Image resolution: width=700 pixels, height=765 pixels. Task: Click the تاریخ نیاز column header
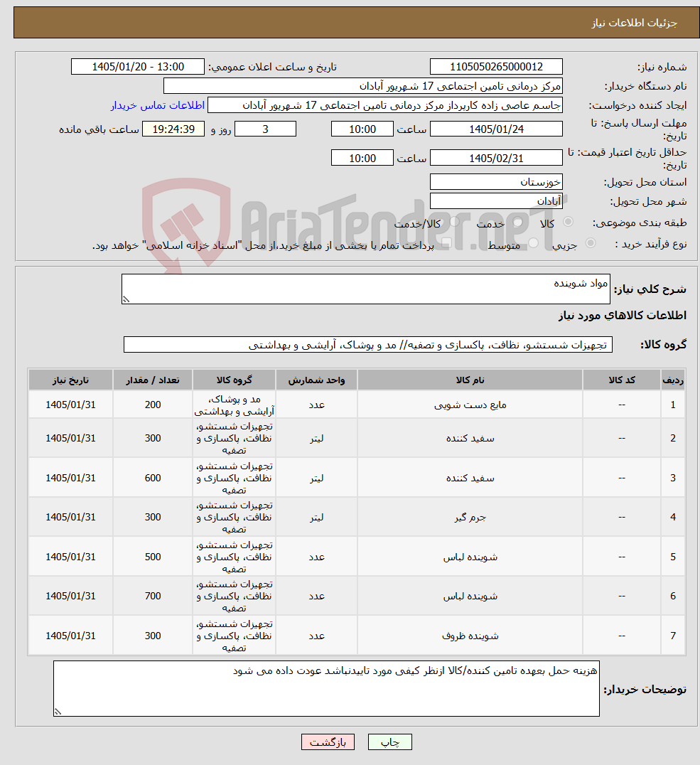click(71, 380)
